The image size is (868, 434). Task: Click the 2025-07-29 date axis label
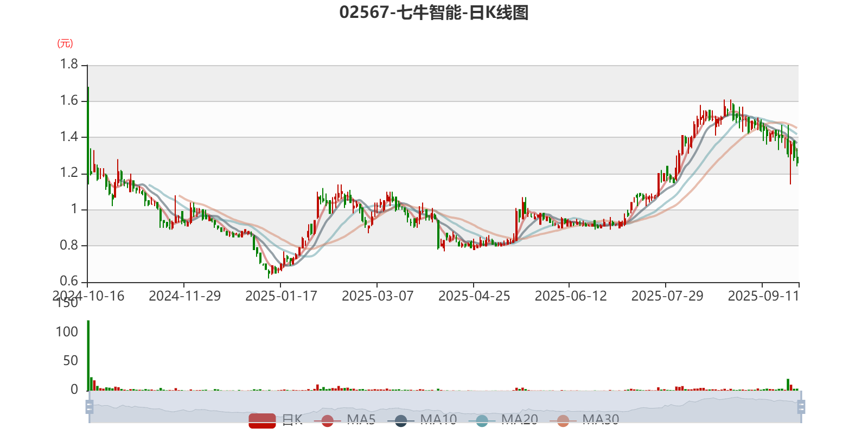coord(667,296)
